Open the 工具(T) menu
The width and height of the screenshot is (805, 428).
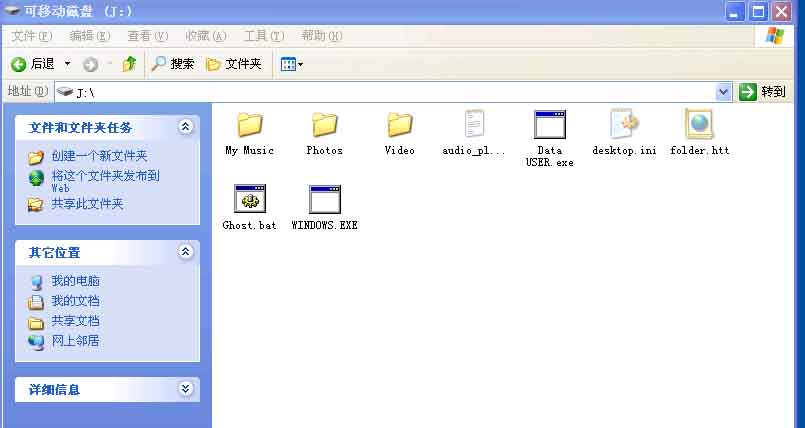(264, 36)
